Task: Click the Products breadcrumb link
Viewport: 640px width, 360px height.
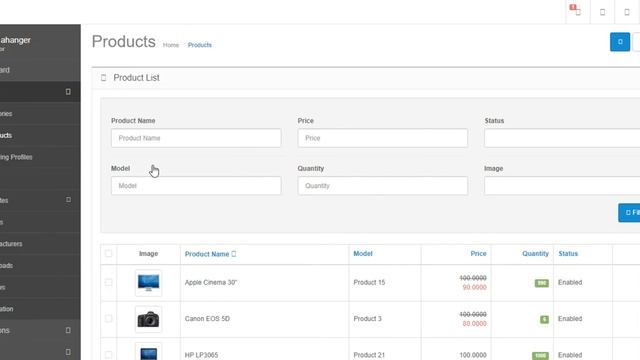Action: pyautogui.click(x=200, y=45)
